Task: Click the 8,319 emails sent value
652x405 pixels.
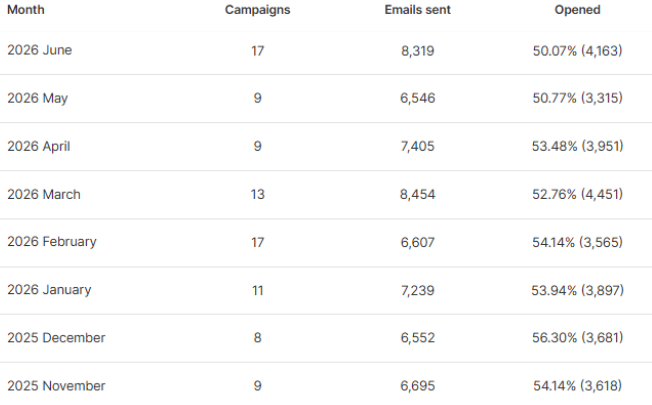Action: [x=417, y=51]
